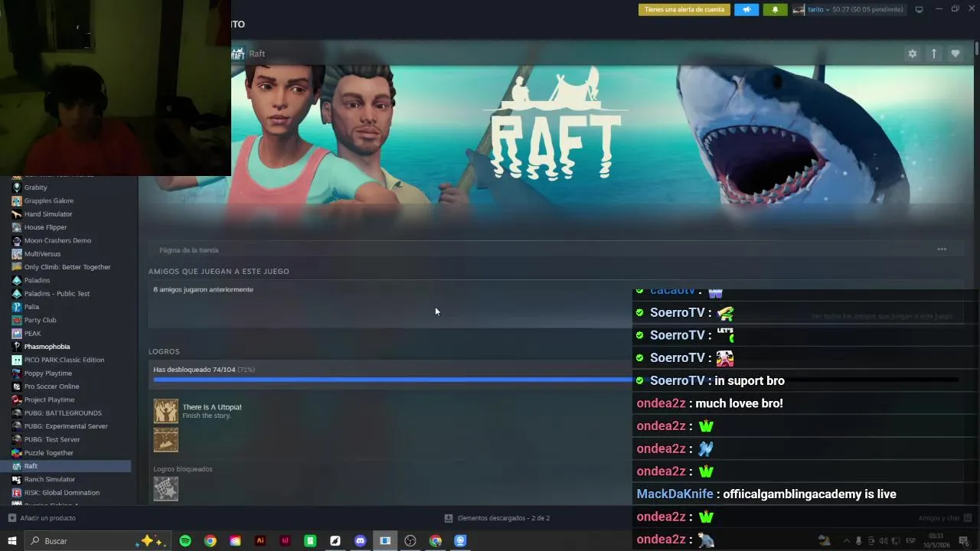Select Hand Simulator in the library
The width and height of the screenshot is (980, 551).
coord(47,214)
